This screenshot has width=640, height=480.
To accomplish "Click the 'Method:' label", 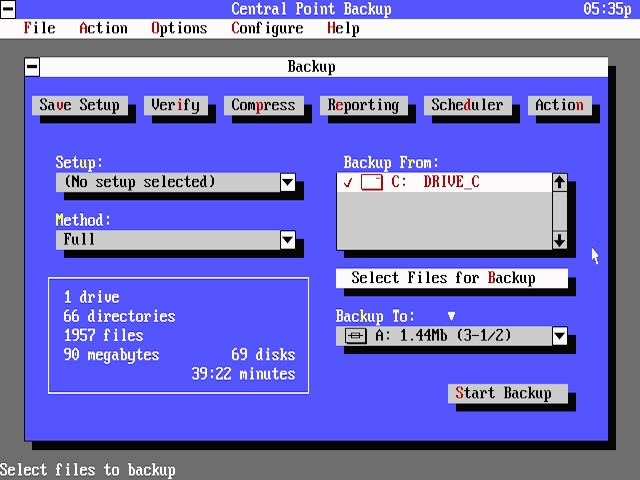I will (83, 220).
